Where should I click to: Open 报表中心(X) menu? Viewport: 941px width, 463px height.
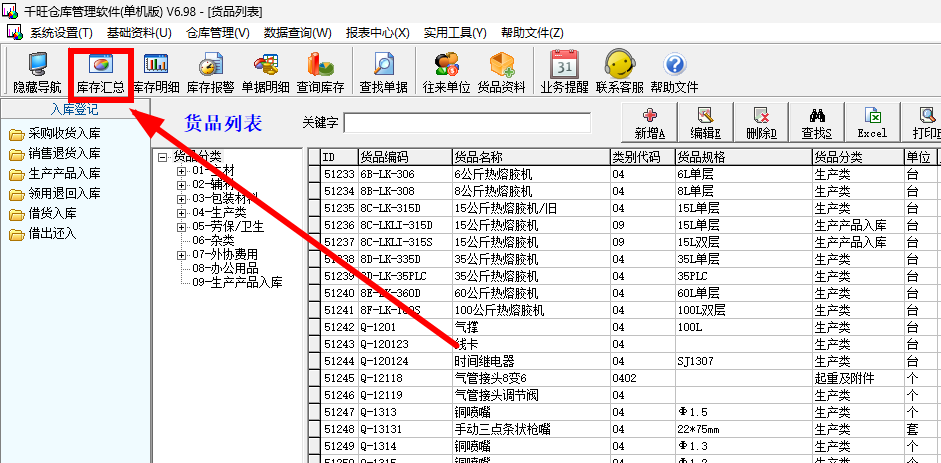coord(377,33)
